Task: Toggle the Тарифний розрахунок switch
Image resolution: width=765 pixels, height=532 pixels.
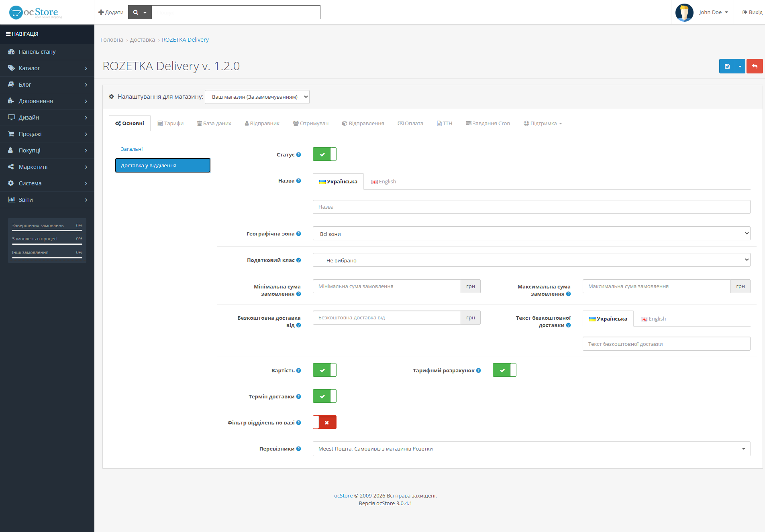Action: [504, 370]
